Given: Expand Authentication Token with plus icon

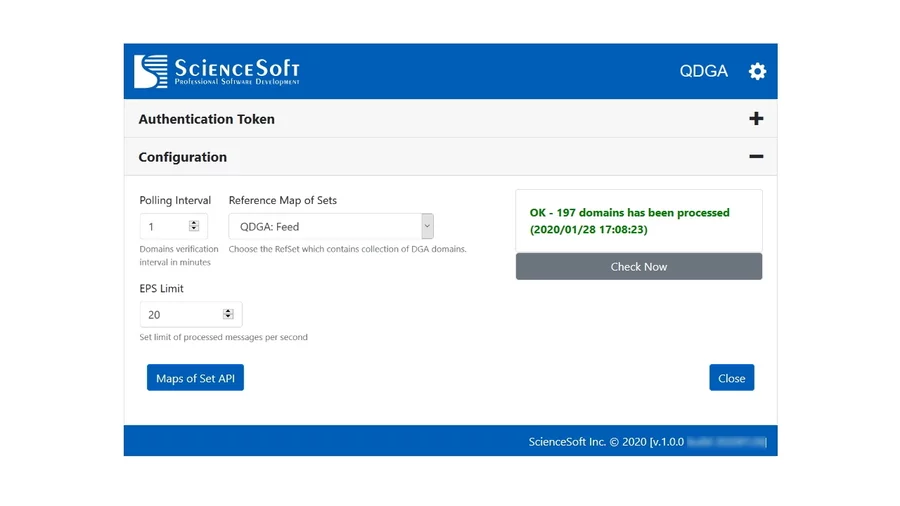Looking at the screenshot, I should [x=756, y=119].
